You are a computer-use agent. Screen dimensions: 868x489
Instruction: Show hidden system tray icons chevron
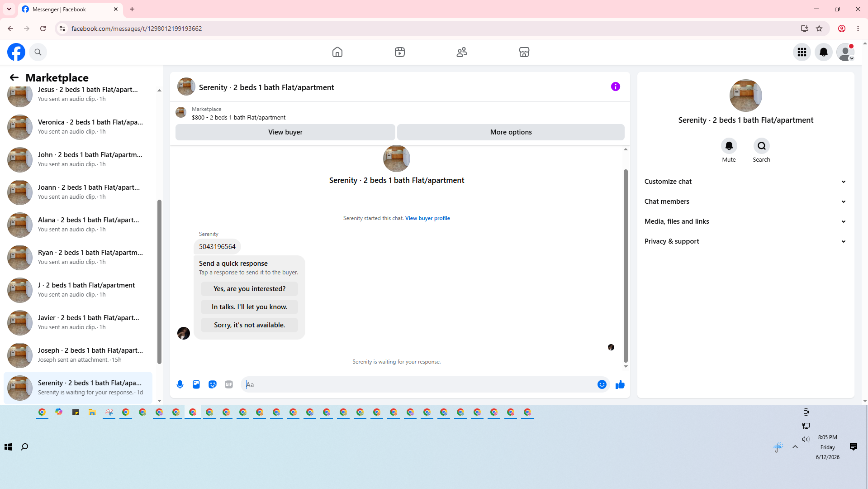[795, 447]
